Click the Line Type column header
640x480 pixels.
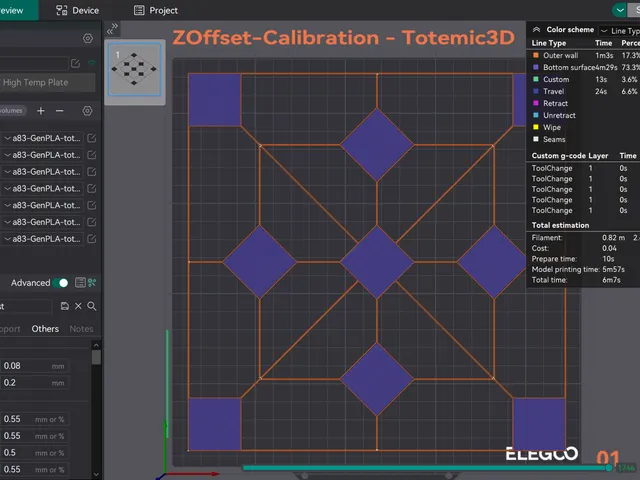tap(549, 43)
